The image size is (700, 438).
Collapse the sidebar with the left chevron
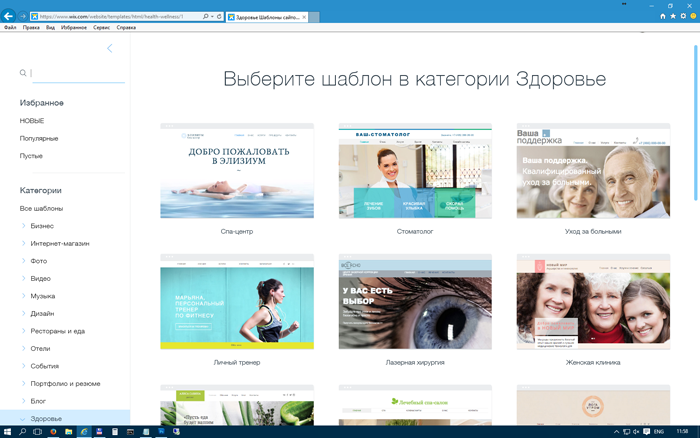click(x=110, y=48)
